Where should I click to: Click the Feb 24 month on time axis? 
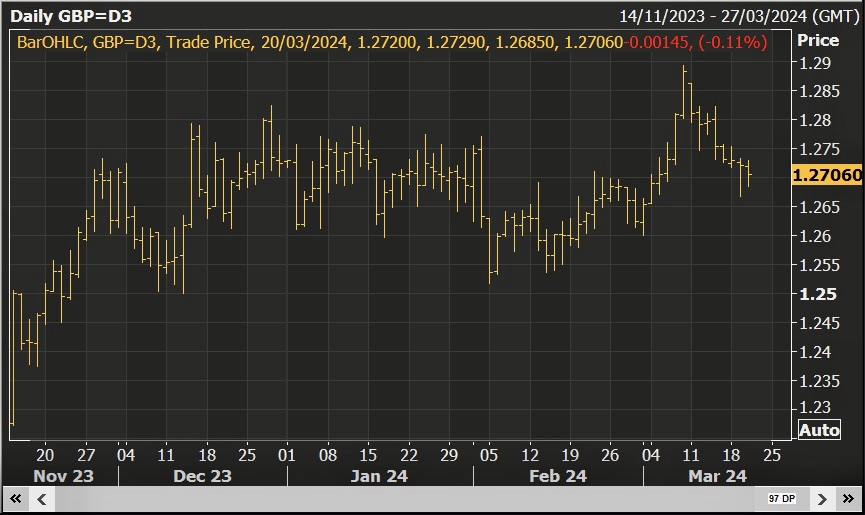557,476
